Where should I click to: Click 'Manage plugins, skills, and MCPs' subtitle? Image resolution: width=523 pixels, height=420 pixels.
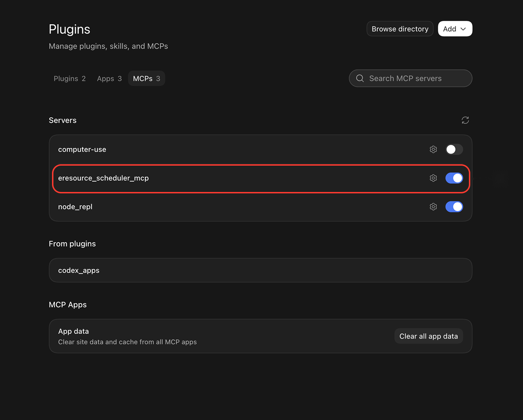[x=108, y=46]
